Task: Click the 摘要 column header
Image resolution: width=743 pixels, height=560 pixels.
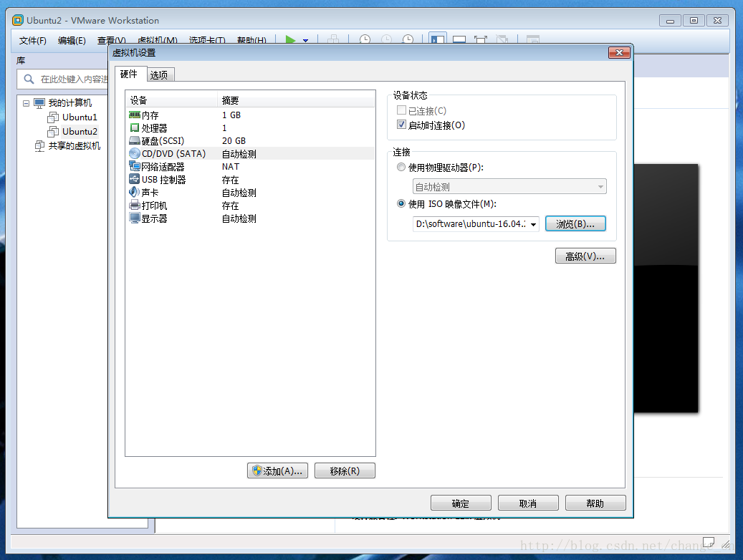Action: pyautogui.click(x=296, y=100)
